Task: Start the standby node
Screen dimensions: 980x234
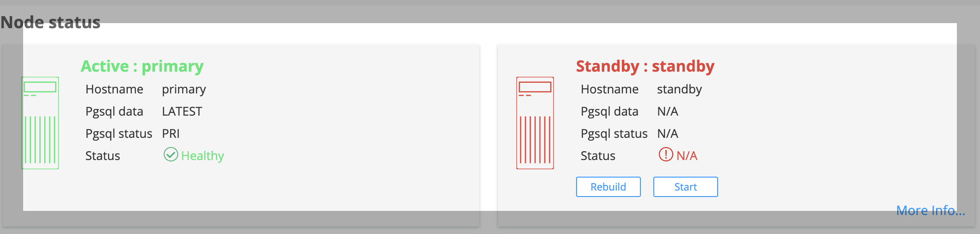Action: pyautogui.click(x=686, y=187)
